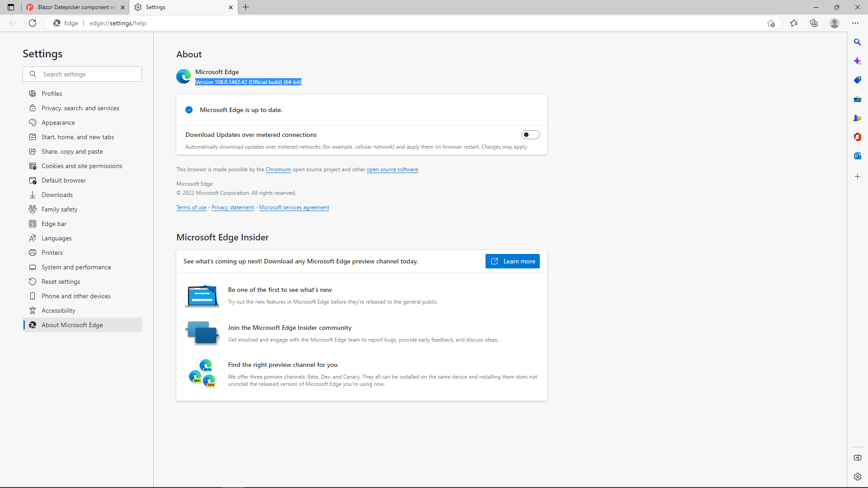Open the profile avatar menu
The width and height of the screenshot is (868, 488).
pos(835,23)
